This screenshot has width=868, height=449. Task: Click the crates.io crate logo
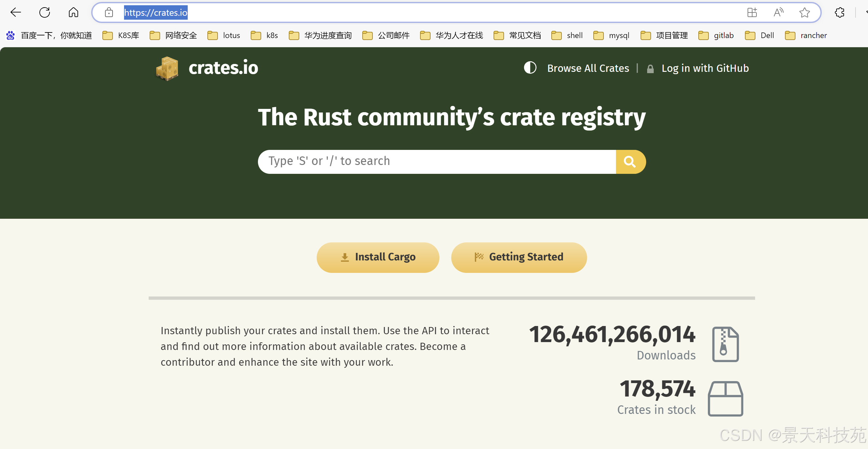coord(167,68)
